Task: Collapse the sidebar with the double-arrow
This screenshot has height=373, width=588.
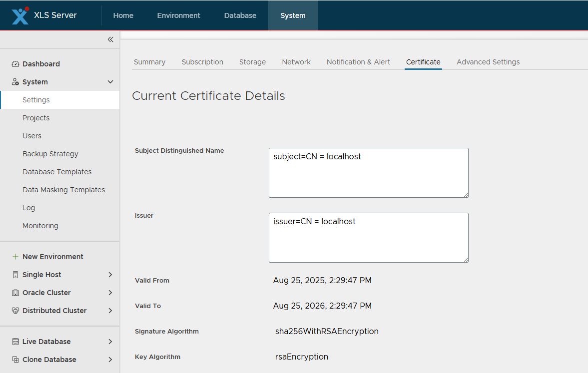Action: 110,39
